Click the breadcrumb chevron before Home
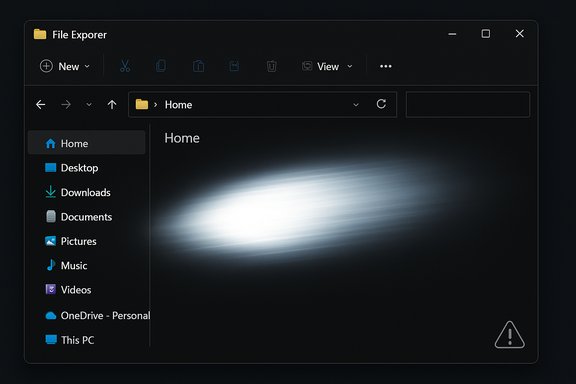Viewport: 576px width, 384px height. (x=155, y=105)
